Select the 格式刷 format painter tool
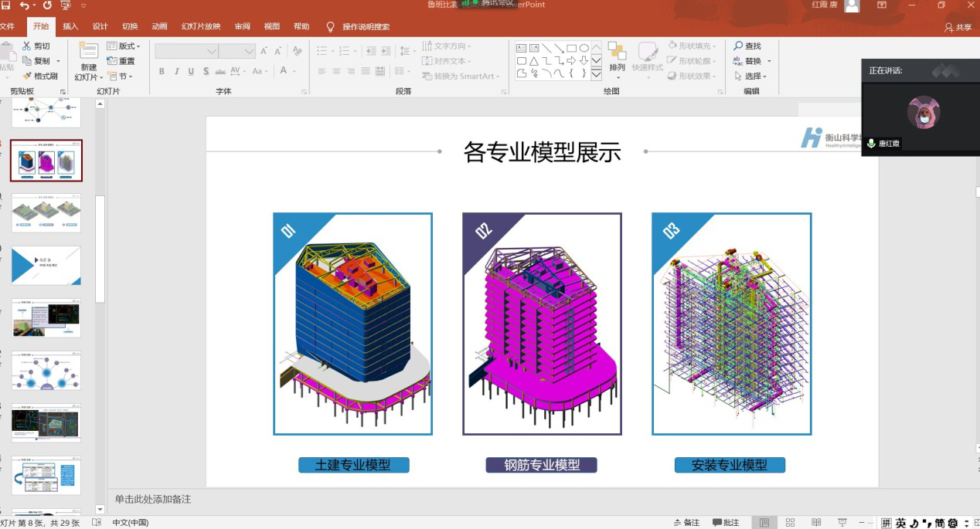 pos(27,76)
